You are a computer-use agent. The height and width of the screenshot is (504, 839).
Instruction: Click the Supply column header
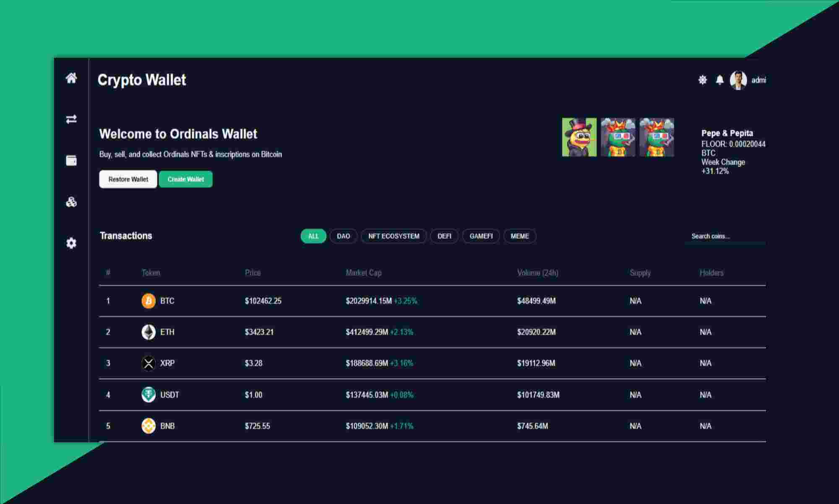pyautogui.click(x=640, y=273)
